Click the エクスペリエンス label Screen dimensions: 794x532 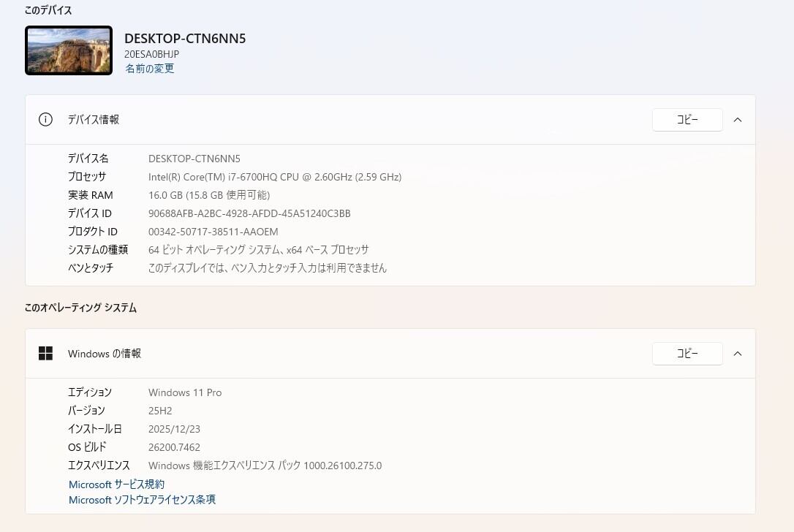coord(99,465)
